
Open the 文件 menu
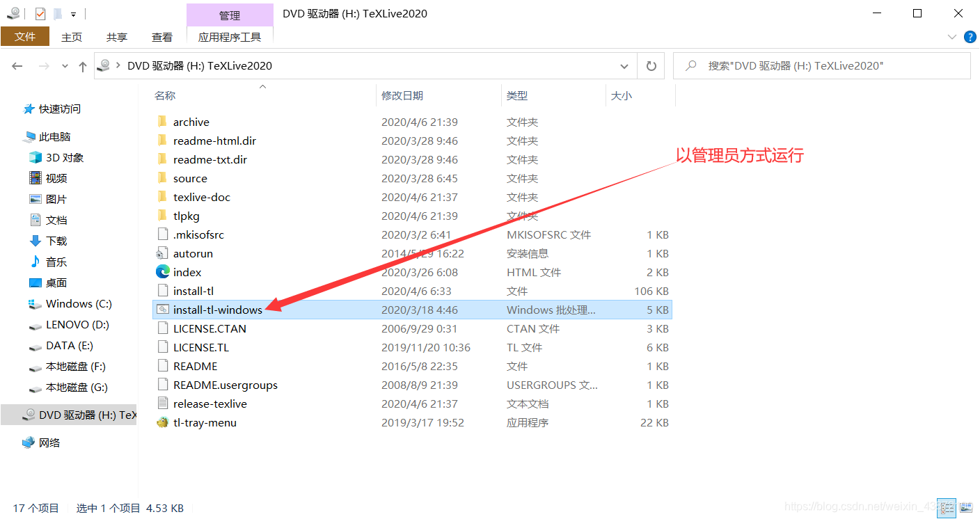[x=25, y=37]
